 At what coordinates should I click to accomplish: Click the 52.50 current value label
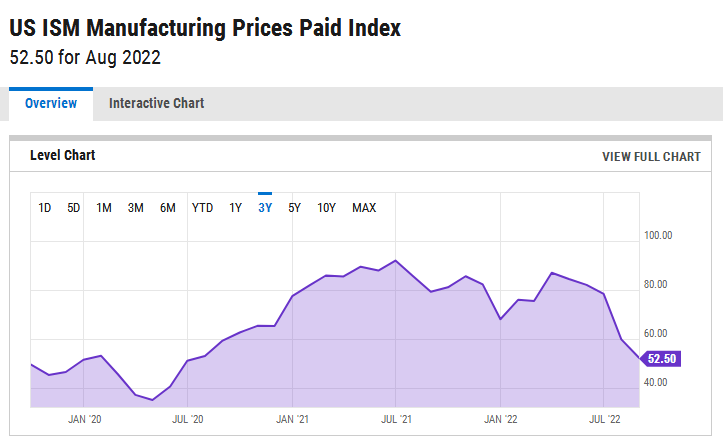(662, 359)
